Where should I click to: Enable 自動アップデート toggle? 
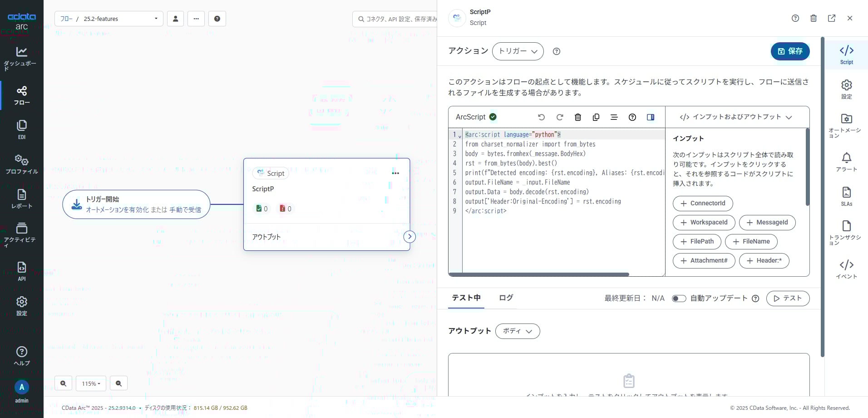point(679,298)
